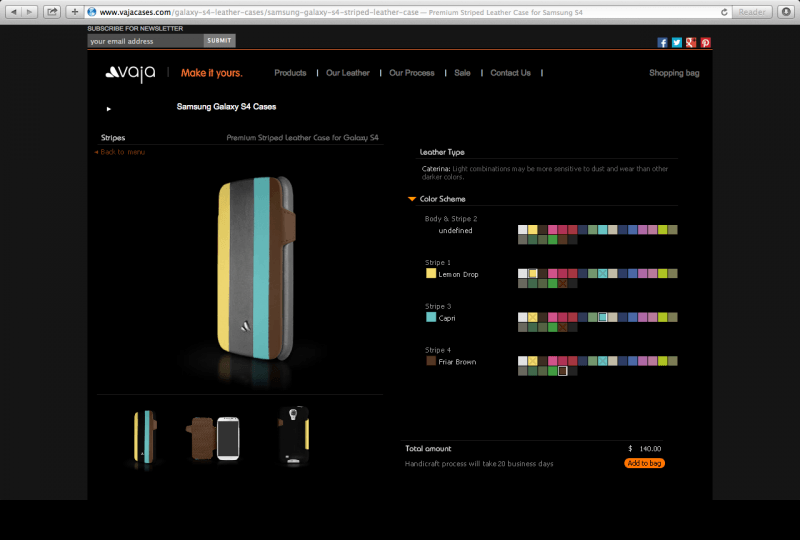Click the Pinterest icon
This screenshot has width=800, height=540.
pos(705,42)
